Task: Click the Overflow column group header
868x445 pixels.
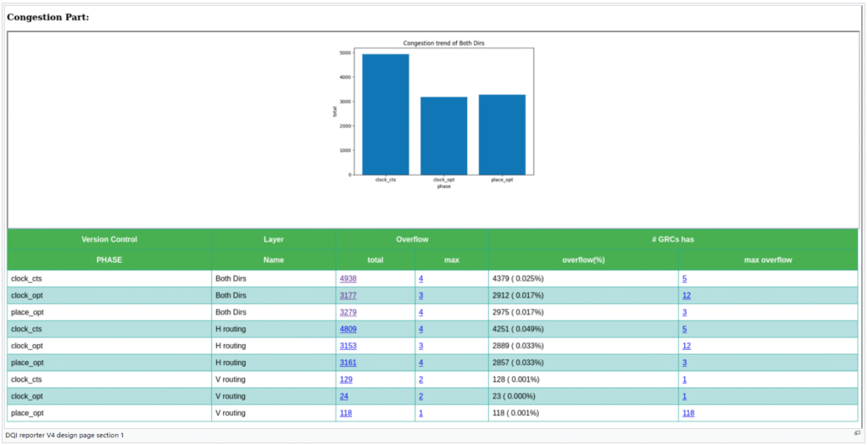Action: (x=412, y=240)
